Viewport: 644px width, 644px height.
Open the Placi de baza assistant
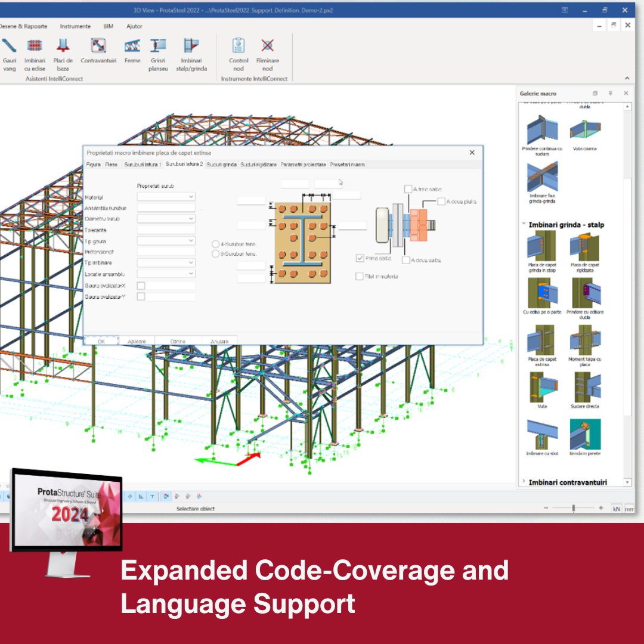click(x=63, y=55)
